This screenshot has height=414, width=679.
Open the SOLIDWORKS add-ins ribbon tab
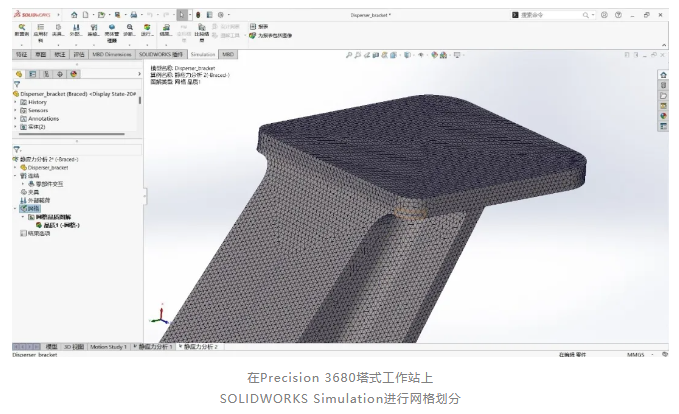click(x=161, y=55)
